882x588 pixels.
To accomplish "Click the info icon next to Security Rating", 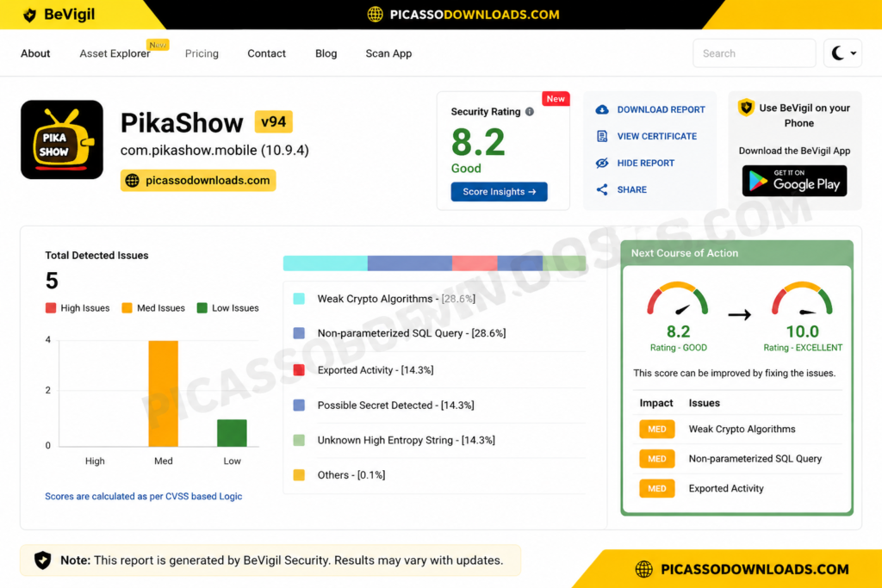I will coord(530,111).
